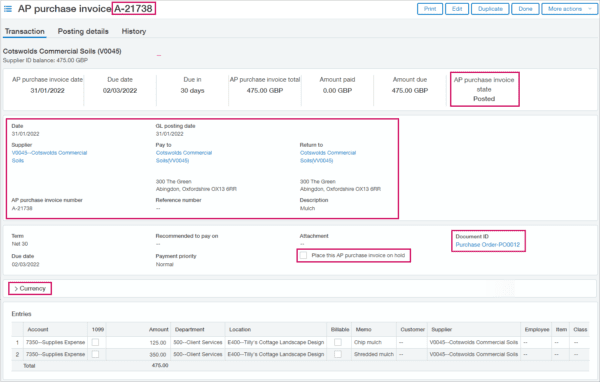Open the Return to Cotswolds Commercial Soils link

(x=328, y=157)
